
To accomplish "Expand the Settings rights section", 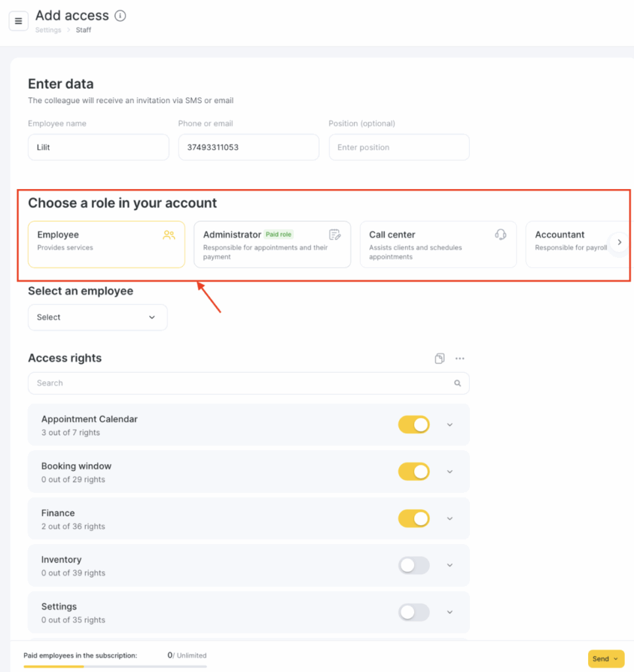I will point(450,612).
